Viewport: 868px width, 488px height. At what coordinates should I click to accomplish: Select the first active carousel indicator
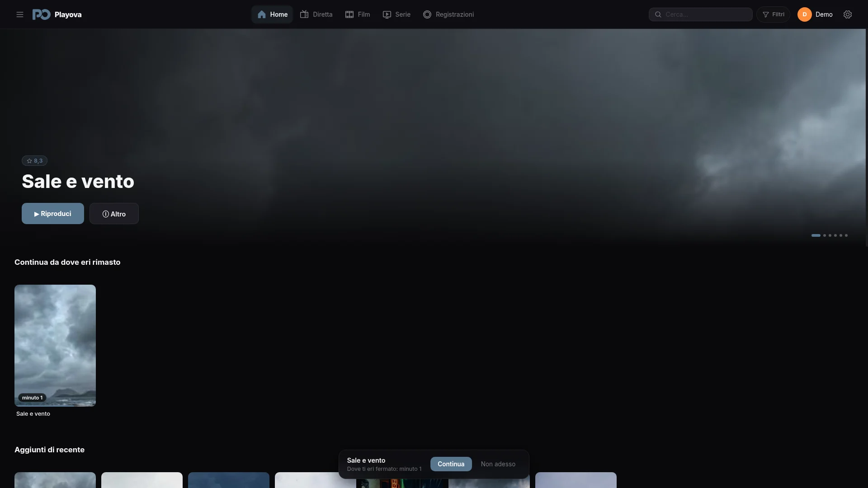click(816, 235)
